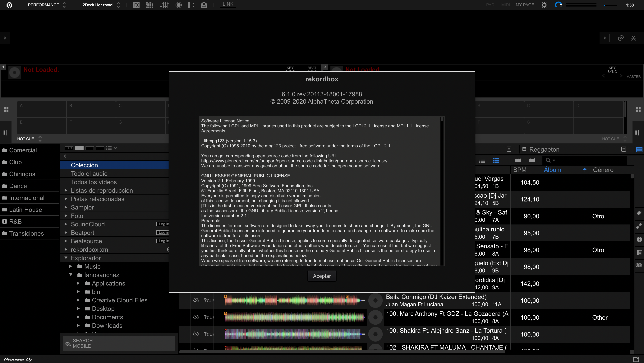Viewport: 644px width, 363px height.
Task: Click the MIDI option
Action: [505, 5]
